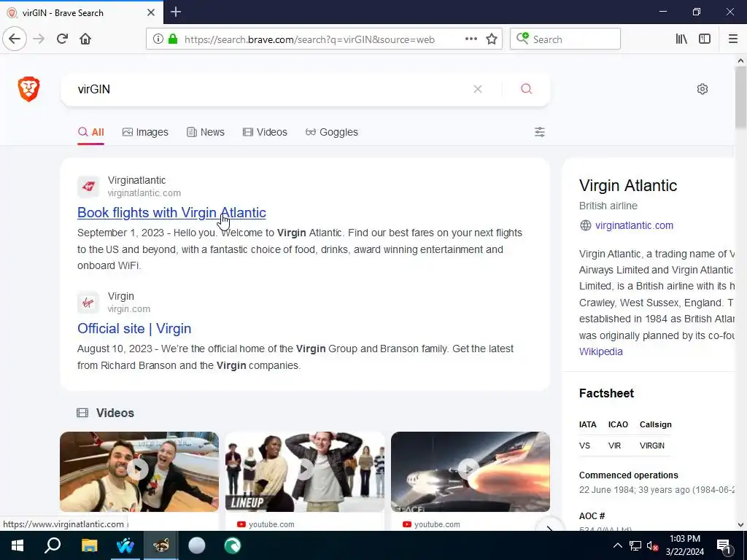Go forward to the next page
The height and width of the screenshot is (560, 747).
(39, 39)
